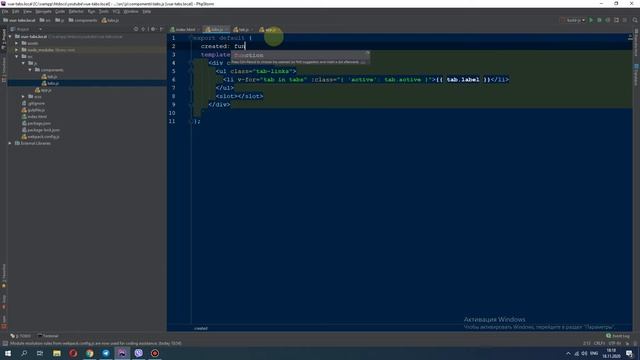
Task: Collapse the src folder
Action: pyautogui.click(x=17, y=56)
